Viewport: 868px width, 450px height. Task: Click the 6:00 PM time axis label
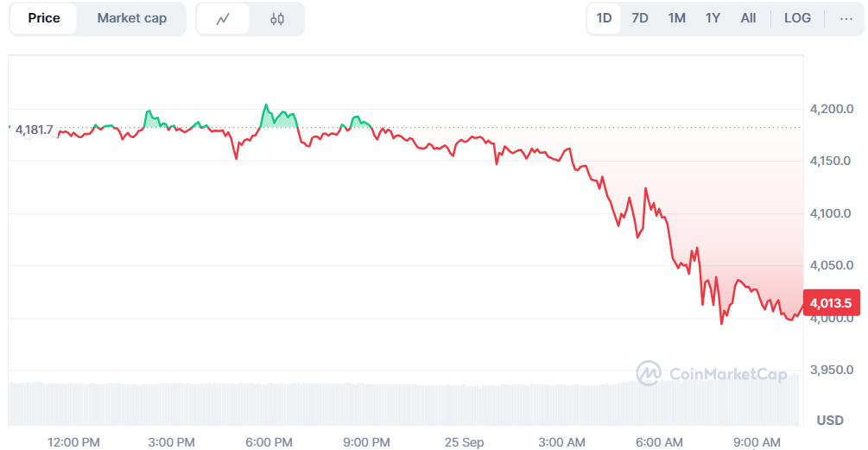[x=269, y=442]
